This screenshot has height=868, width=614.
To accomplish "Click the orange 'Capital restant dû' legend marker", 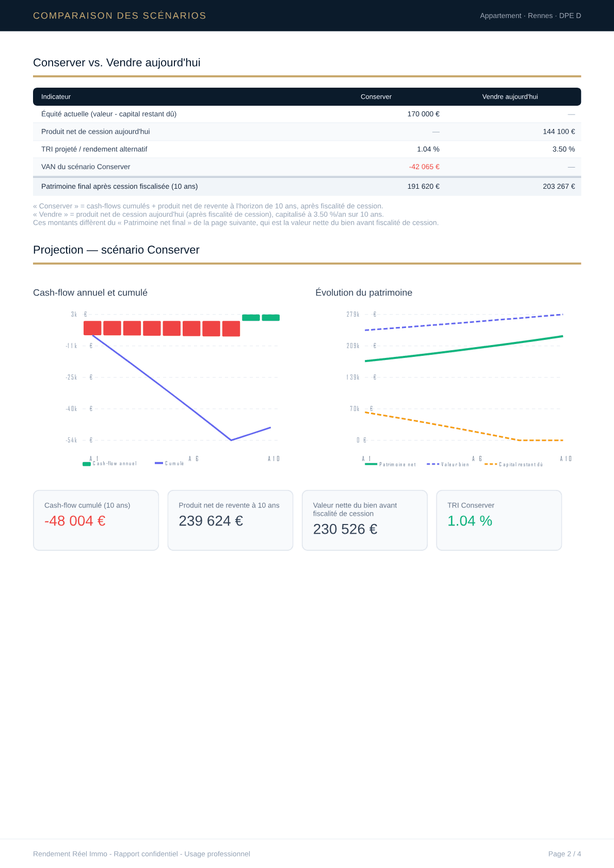I will [x=491, y=464].
